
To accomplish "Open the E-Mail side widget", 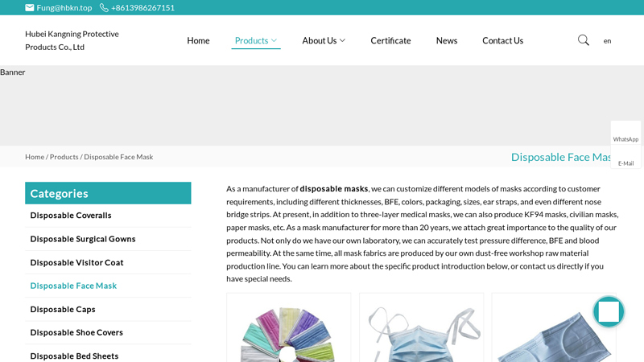I will coord(625,156).
